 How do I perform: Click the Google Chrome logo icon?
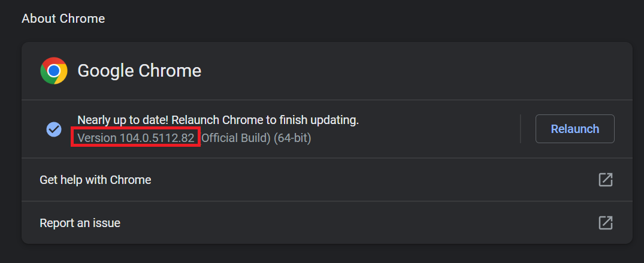(x=54, y=71)
